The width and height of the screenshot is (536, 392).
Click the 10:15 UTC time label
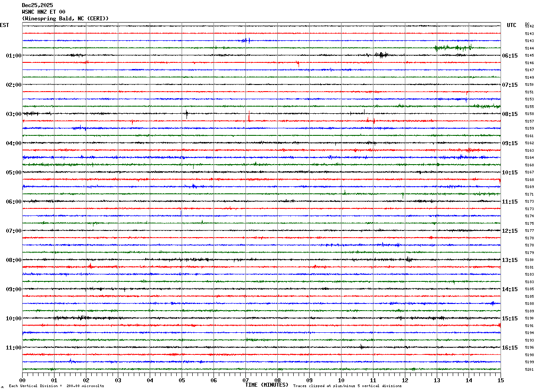pyautogui.click(x=510, y=173)
